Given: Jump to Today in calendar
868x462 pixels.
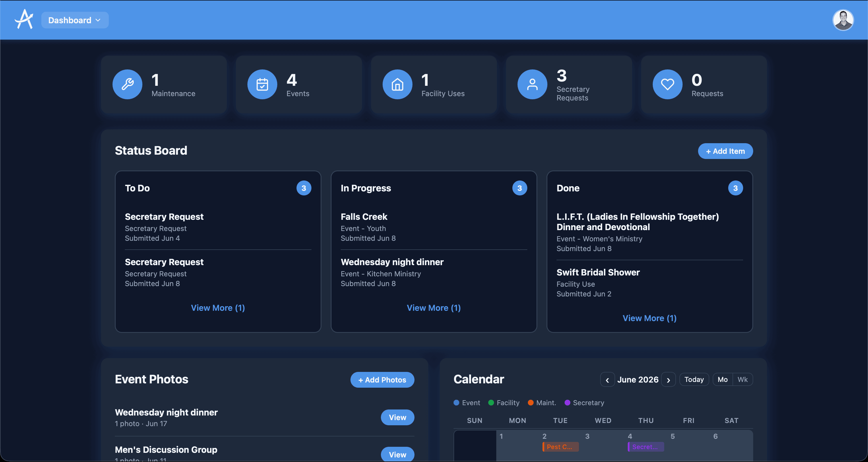Looking at the screenshot, I should (694, 379).
